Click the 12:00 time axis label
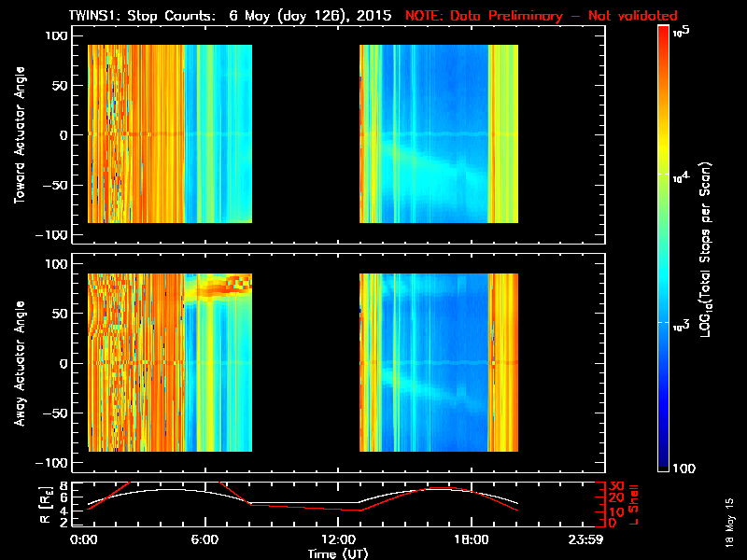 pos(338,539)
